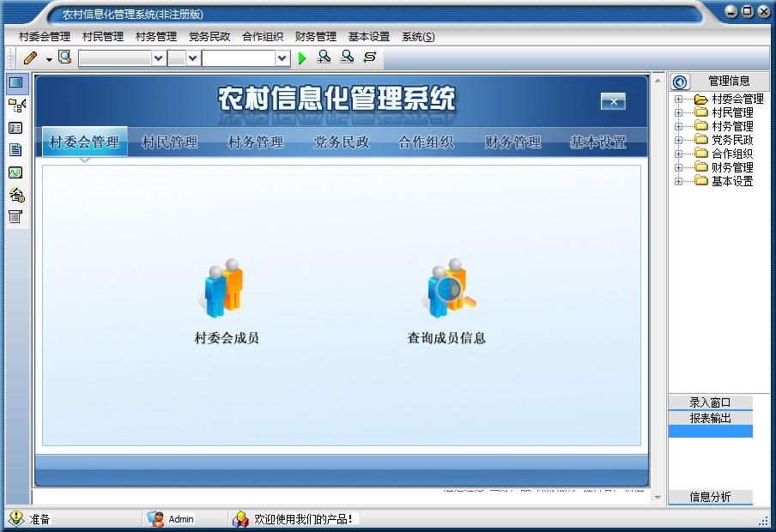
Task: Expand the 村民管理 folder in the tree
Action: (x=678, y=110)
